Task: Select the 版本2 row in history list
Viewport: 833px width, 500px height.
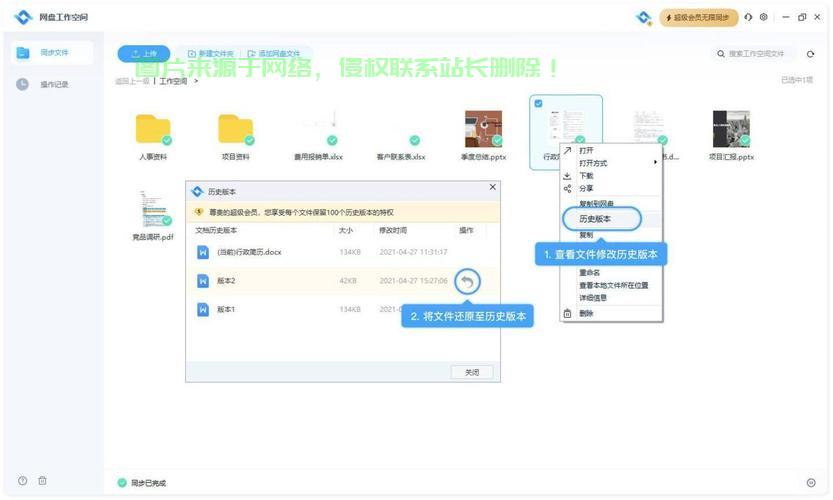Action: 343,281
